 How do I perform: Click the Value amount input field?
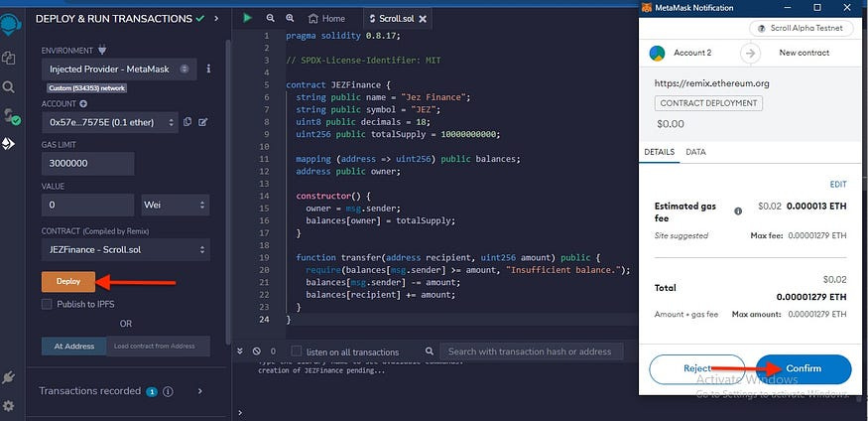(x=88, y=205)
